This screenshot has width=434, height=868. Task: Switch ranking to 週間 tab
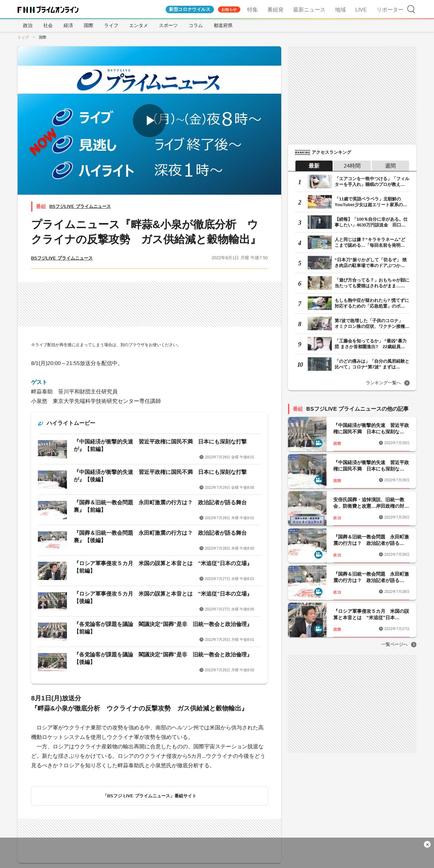(390, 166)
